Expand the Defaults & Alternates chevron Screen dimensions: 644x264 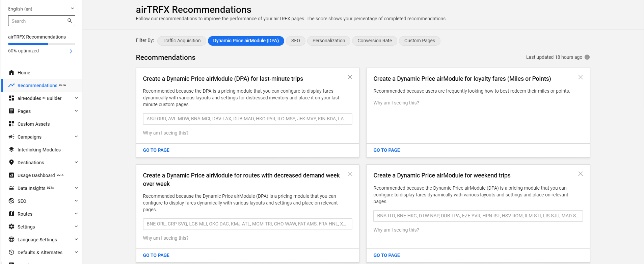tap(76, 252)
